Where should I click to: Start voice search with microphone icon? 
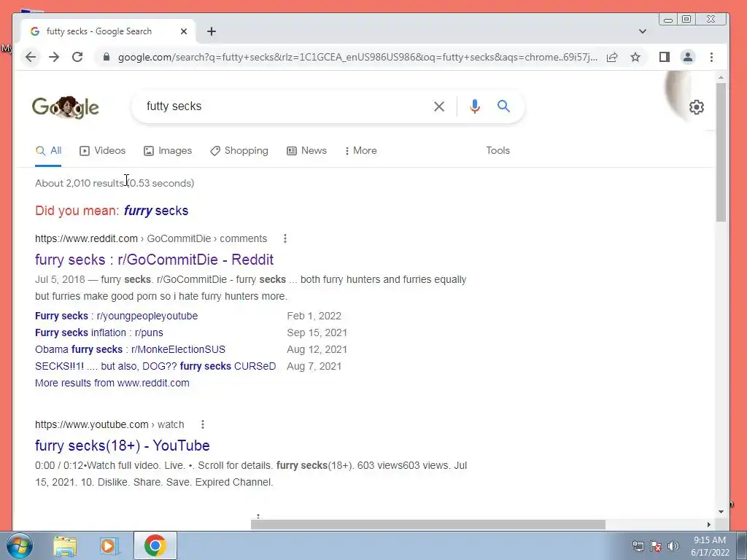(474, 106)
